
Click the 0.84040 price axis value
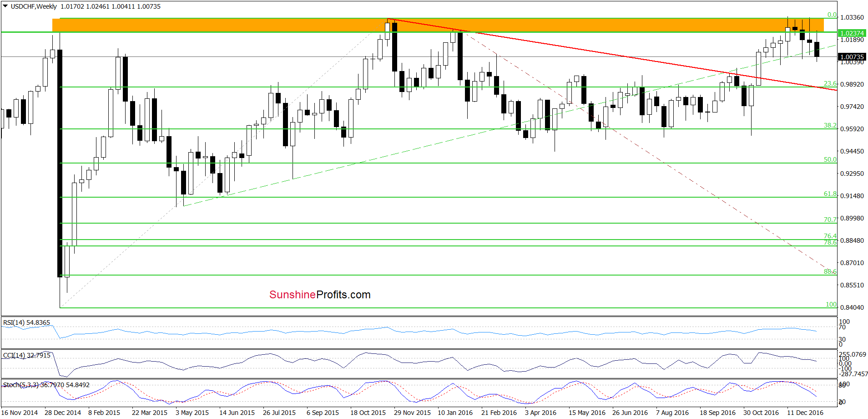coord(852,307)
